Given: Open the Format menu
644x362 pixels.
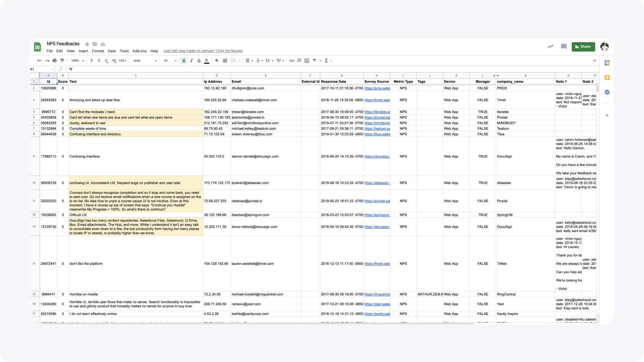Looking at the screenshot, I should pyautogui.click(x=98, y=51).
